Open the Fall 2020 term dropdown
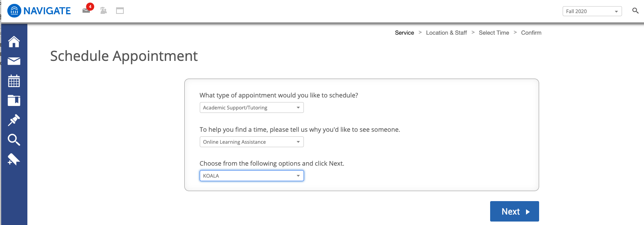This screenshot has width=644, height=225. 592,11
